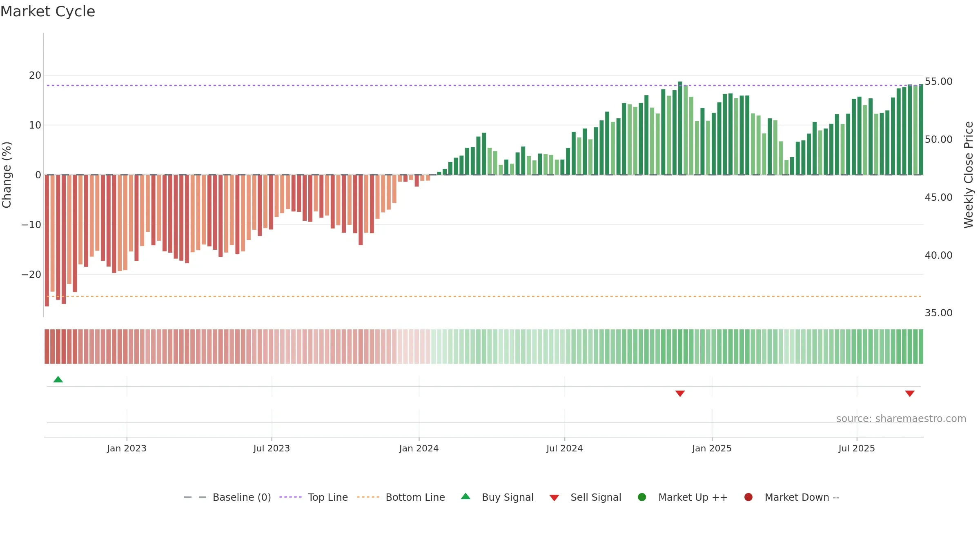Click the 40.00 price axis label

pos(938,256)
